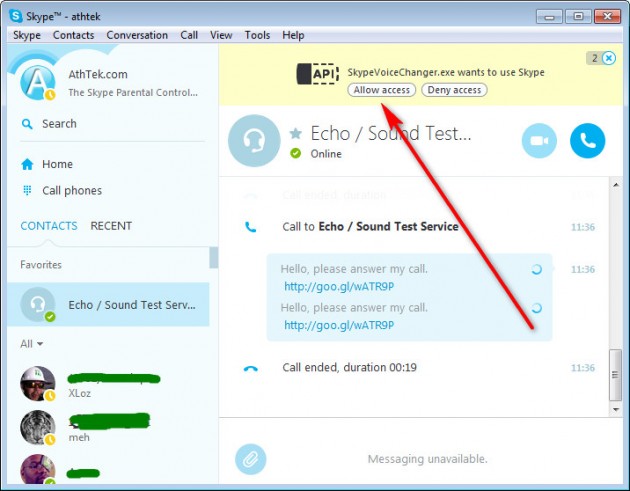
Task: Start a voice call with Echo
Action: click(587, 141)
